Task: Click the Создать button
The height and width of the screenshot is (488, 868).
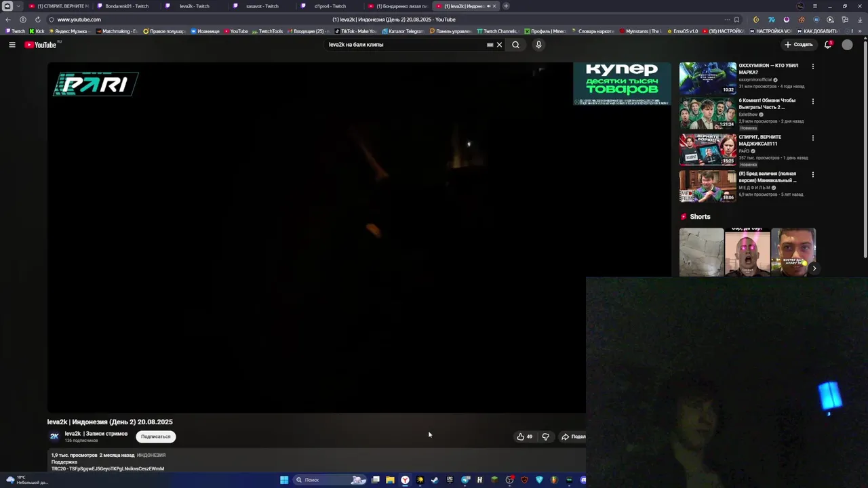Action: point(799,45)
